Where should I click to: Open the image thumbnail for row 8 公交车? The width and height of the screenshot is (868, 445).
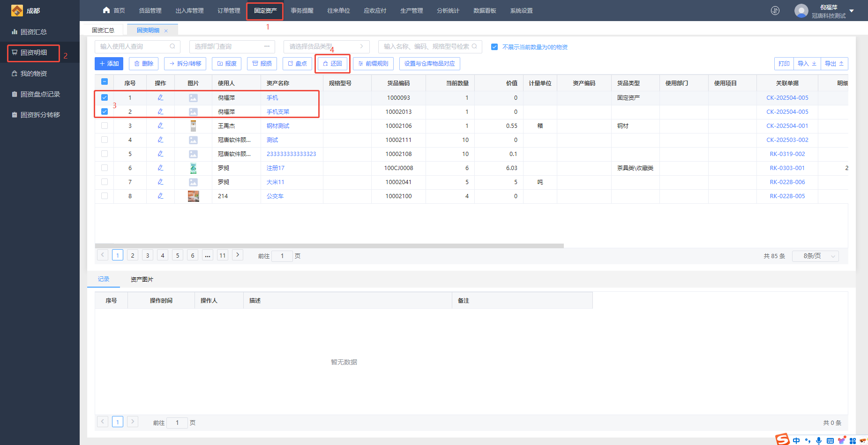[x=193, y=196]
